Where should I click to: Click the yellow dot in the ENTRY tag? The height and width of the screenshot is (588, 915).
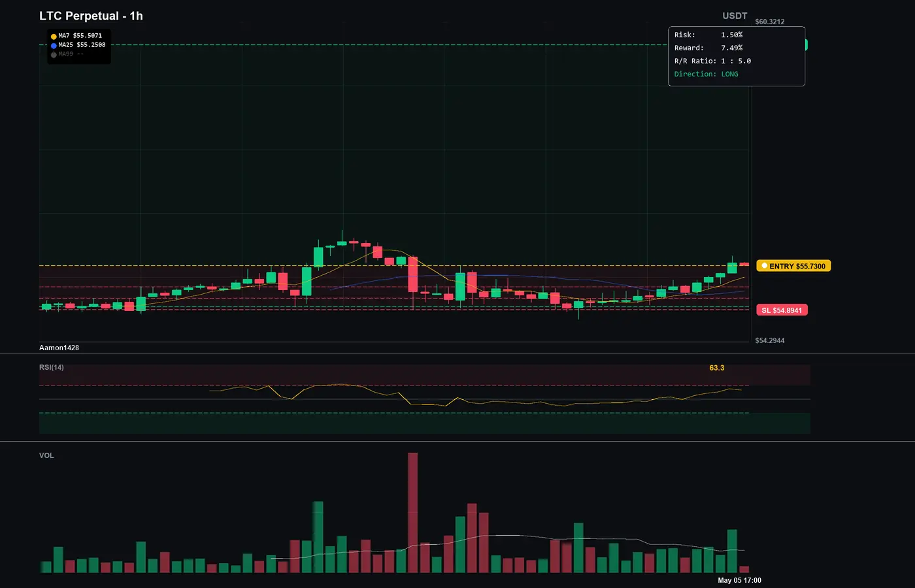pos(764,266)
